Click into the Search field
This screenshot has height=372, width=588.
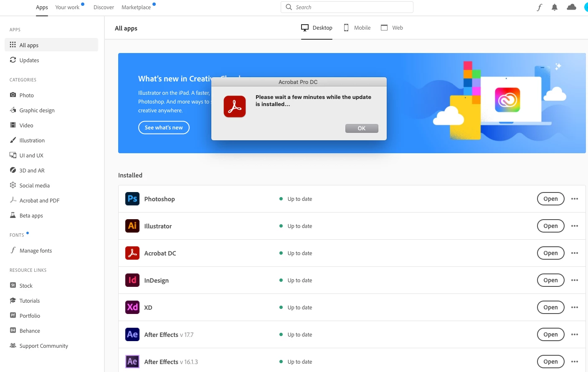click(x=347, y=7)
